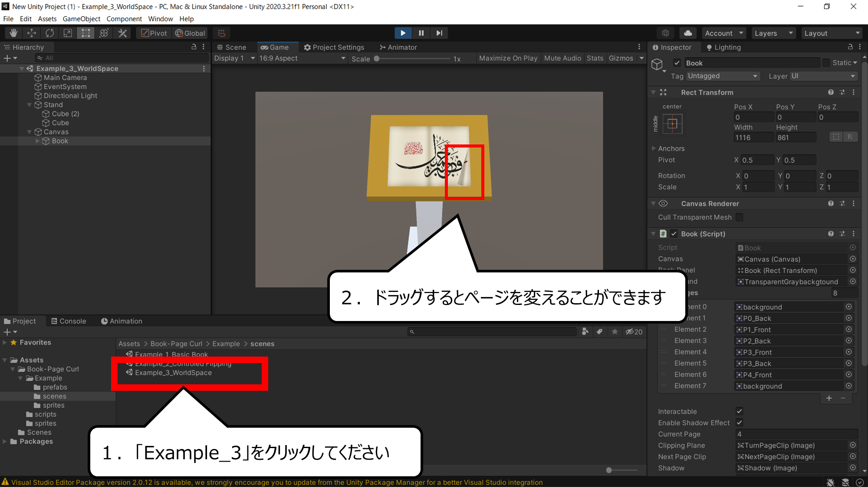Viewport: 868px width, 488px height.
Task: Toggle the Static checkbox
Action: pyautogui.click(x=826, y=63)
